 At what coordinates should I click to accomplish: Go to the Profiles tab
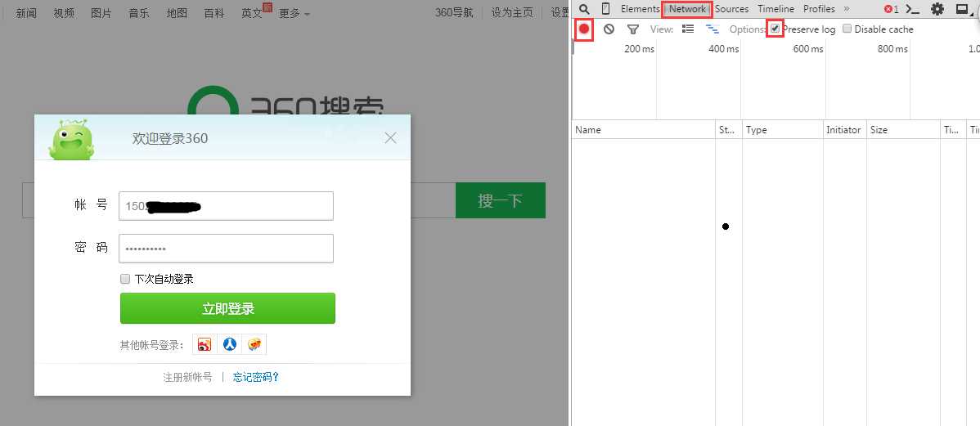[819, 9]
